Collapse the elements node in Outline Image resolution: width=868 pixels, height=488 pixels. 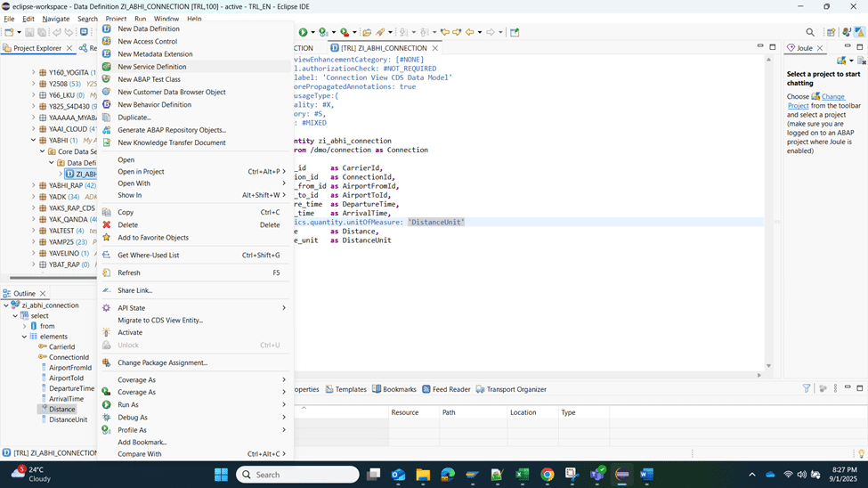25,337
